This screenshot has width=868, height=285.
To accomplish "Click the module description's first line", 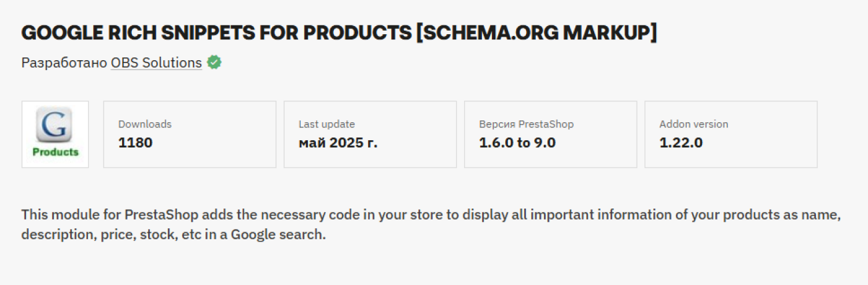I will point(431,215).
